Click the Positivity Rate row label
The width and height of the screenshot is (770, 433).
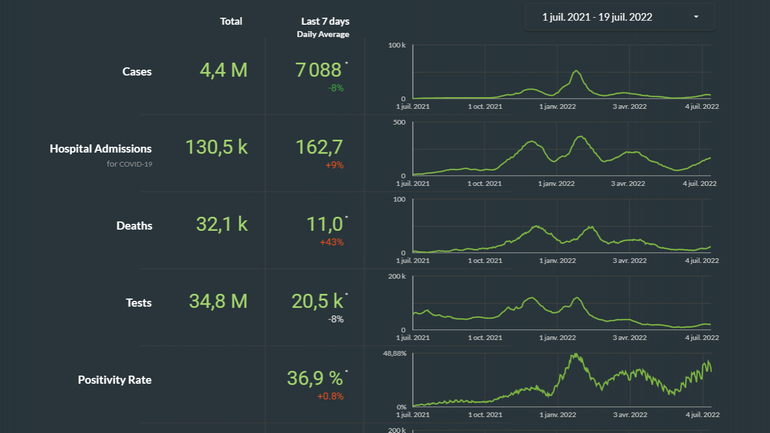pyautogui.click(x=115, y=380)
